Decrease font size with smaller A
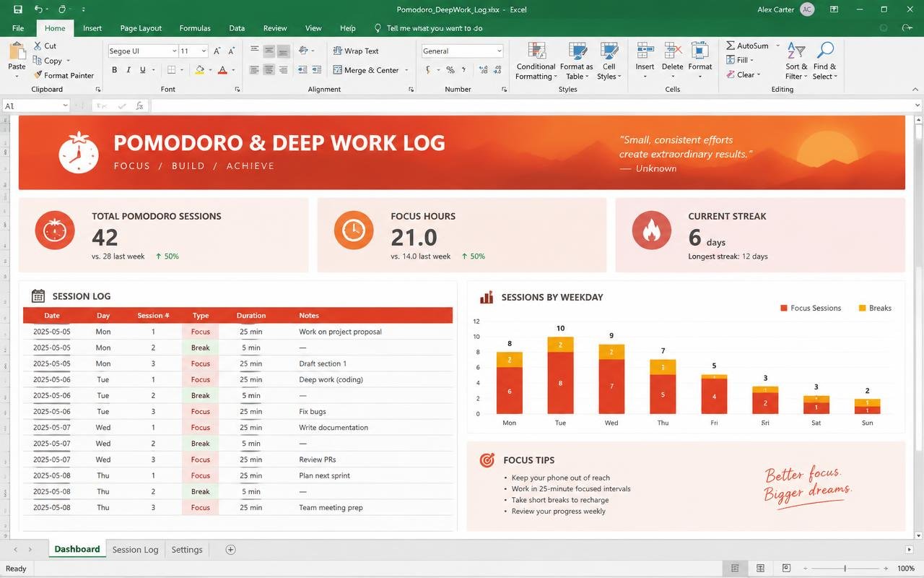 click(232, 51)
